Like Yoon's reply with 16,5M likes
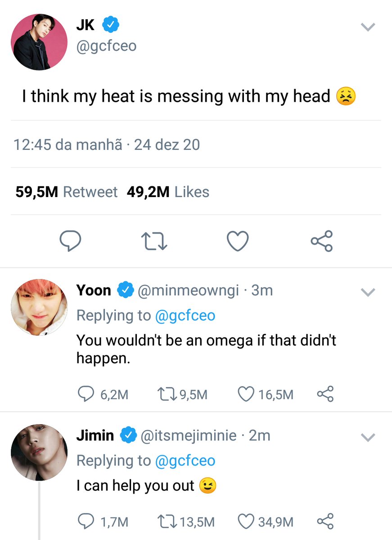Viewport: 392px width, 540px height. click(246, 394)
